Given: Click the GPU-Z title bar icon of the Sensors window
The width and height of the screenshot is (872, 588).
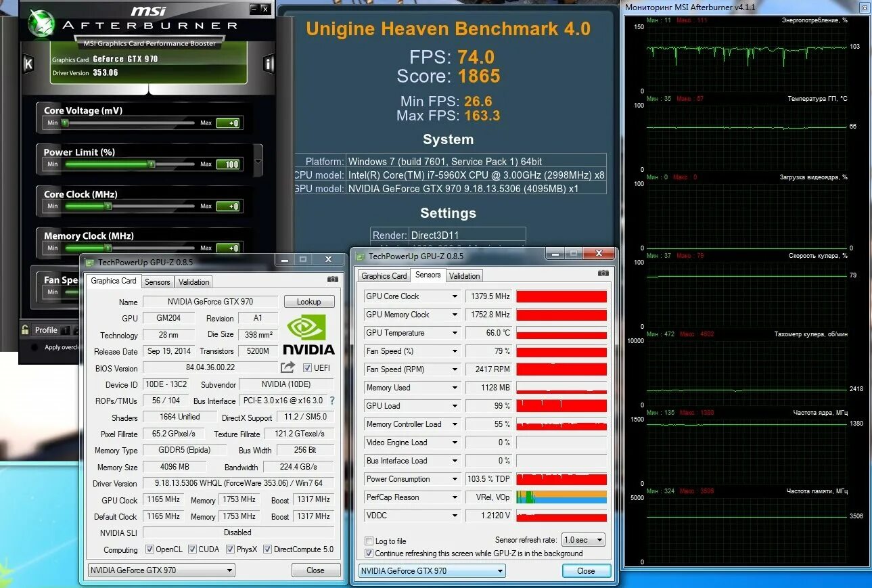Looking at the screenshot, I should pos(361,256).
